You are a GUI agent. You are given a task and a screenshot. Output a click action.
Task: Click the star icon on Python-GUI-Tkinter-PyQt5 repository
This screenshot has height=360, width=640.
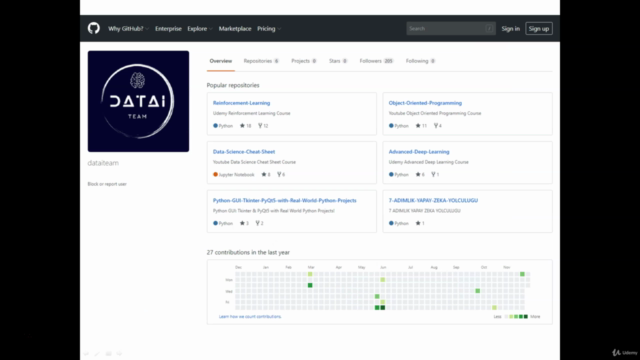click(x=242, y=223)
